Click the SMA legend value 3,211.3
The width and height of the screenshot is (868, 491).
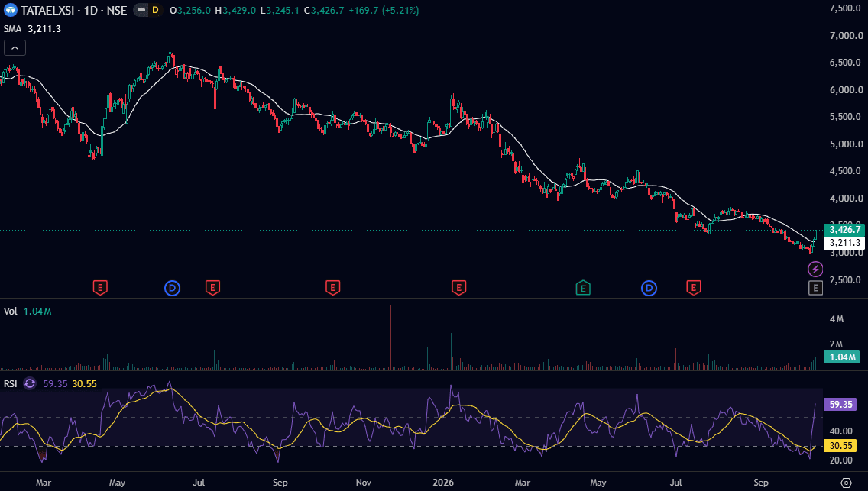point(44,29)
